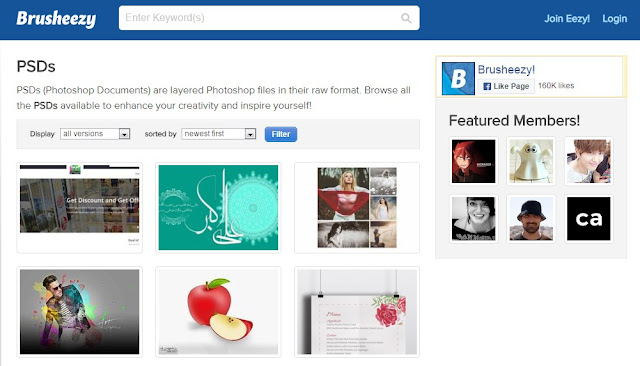Screen dimensions: 640x366
Task: View the man in bucket hat avatar
Action: pos(531,219)
